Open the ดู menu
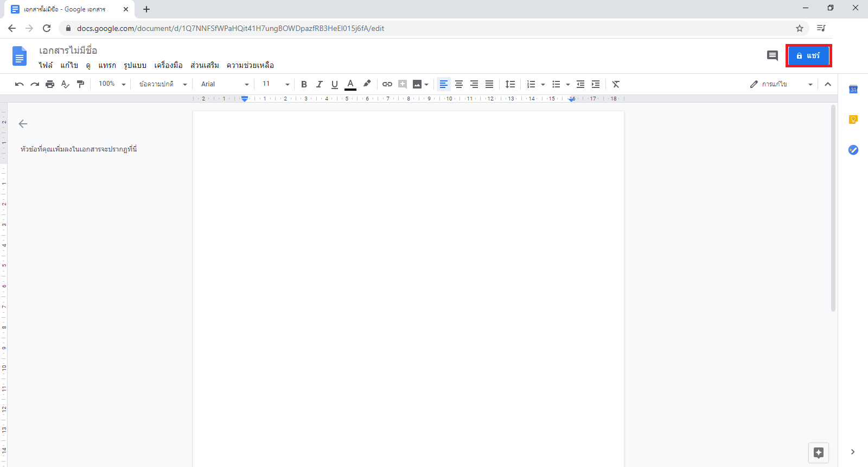 88,65
